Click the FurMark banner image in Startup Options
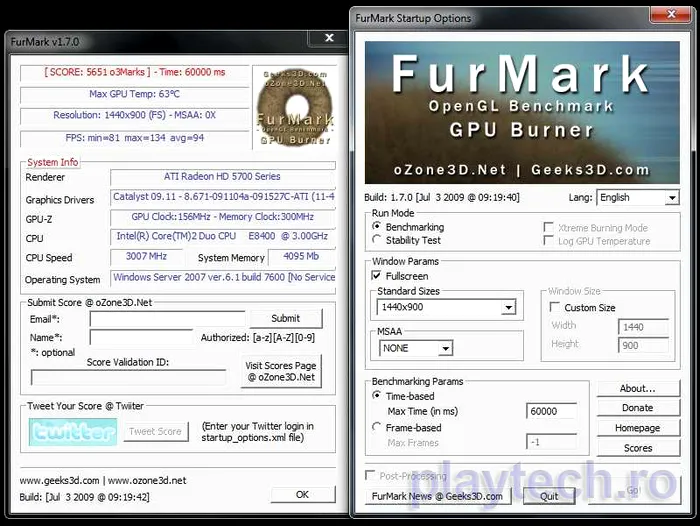 pyautogui.click(x=522, y=113)
